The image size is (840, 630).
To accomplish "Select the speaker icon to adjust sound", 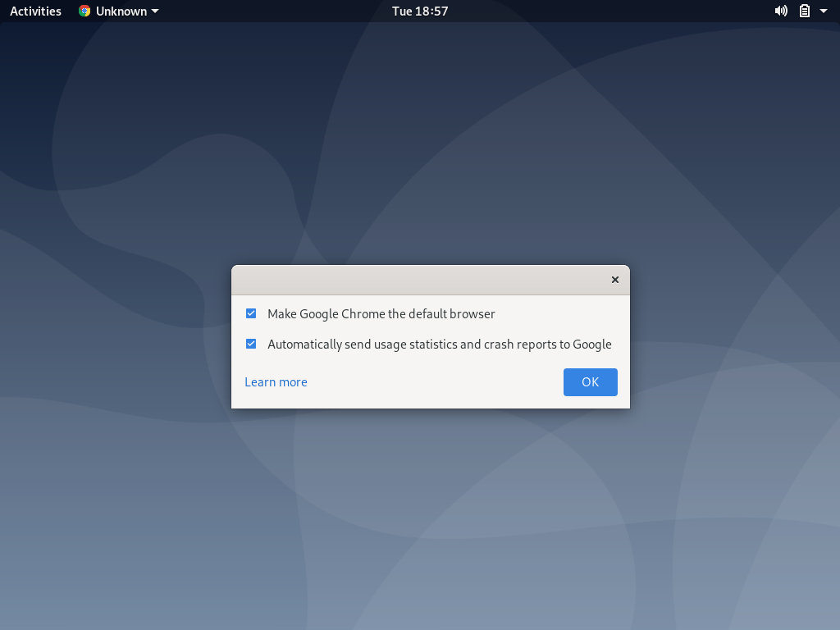I will [x=781, y=11].
